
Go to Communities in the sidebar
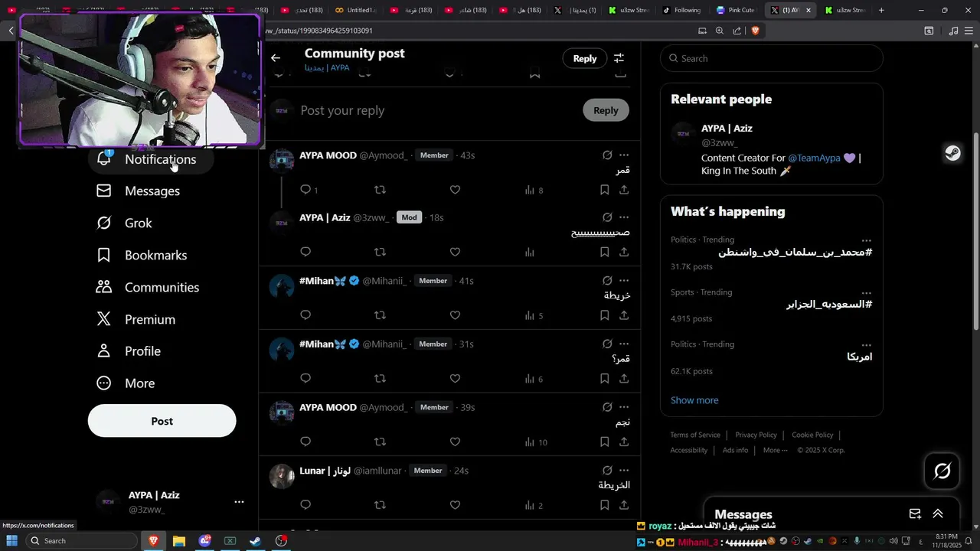coord(148,288)
